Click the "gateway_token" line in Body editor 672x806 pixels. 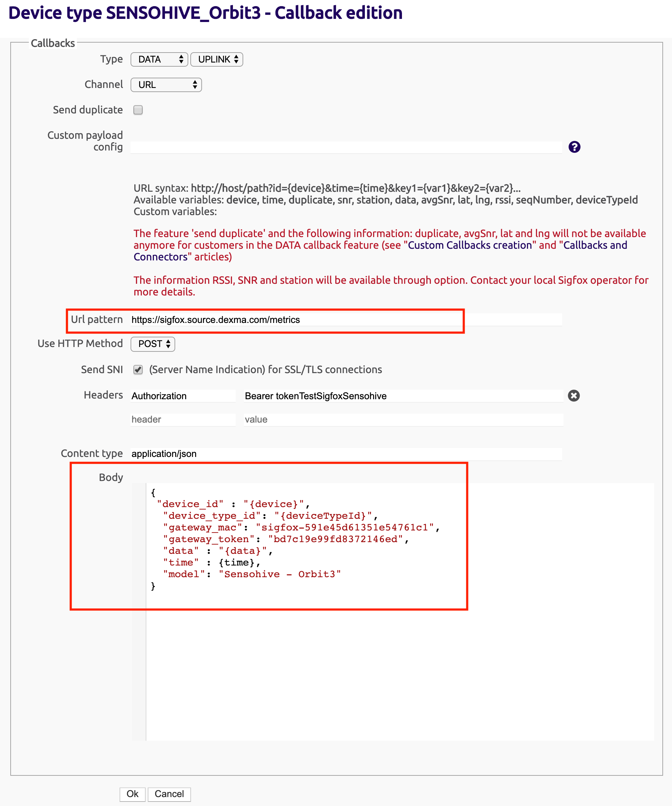[286, 539]
